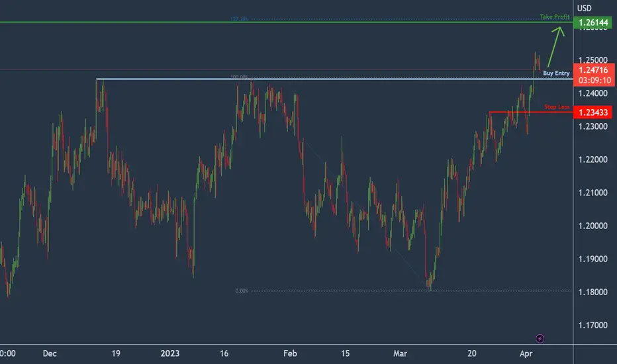The width and height of the screenshot is (617, 364).
Task: Select the red stop loss horizontal line
Action: [531, 112]
